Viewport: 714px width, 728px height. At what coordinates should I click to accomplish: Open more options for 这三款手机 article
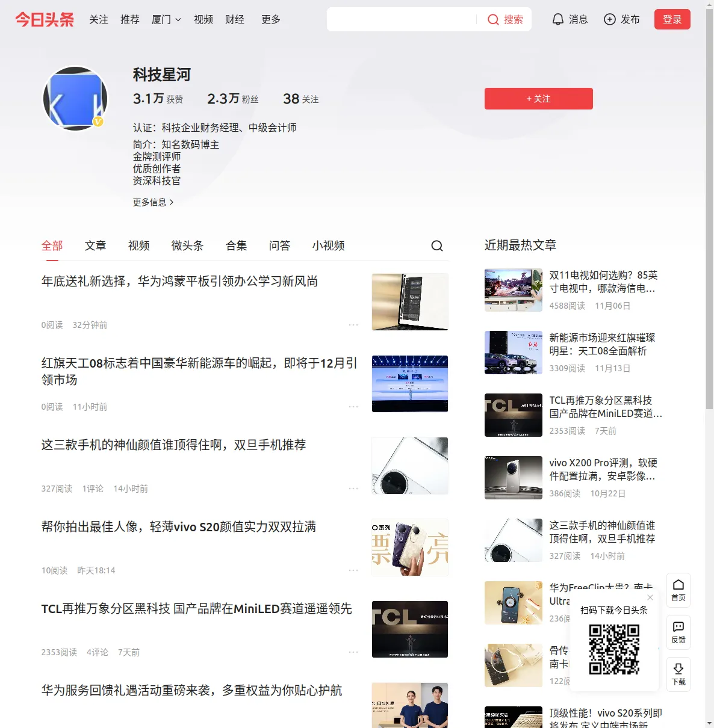click(x=353, y=489)
